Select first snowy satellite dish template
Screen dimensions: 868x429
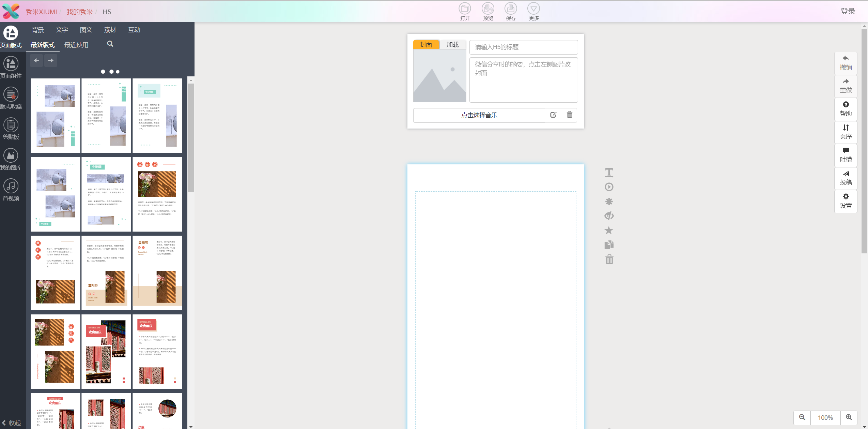(56, 116)
